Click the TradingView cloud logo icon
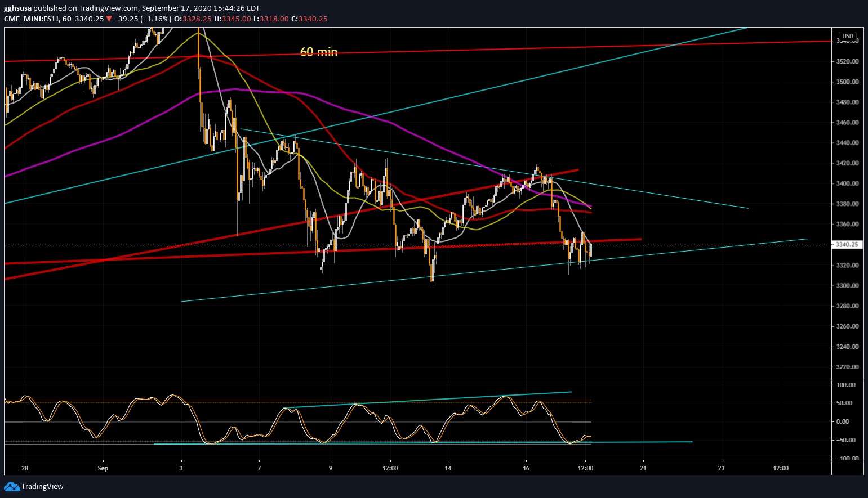The image size is (868, 498). click(x=11, y=487)
